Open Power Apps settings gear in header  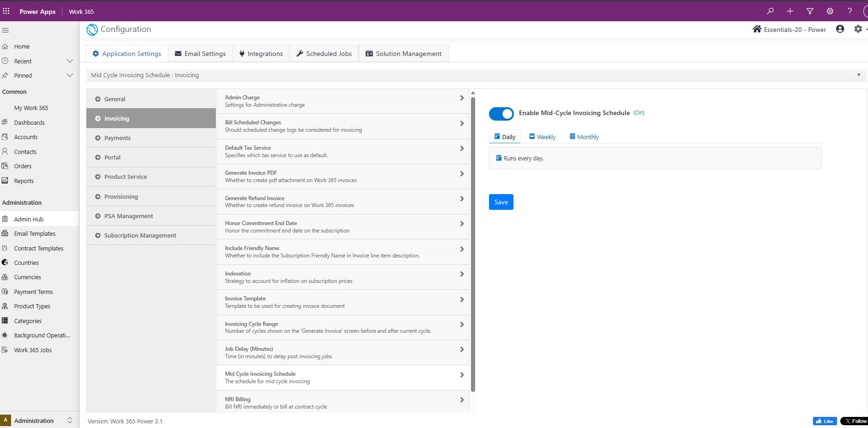[x=830, y=11]
